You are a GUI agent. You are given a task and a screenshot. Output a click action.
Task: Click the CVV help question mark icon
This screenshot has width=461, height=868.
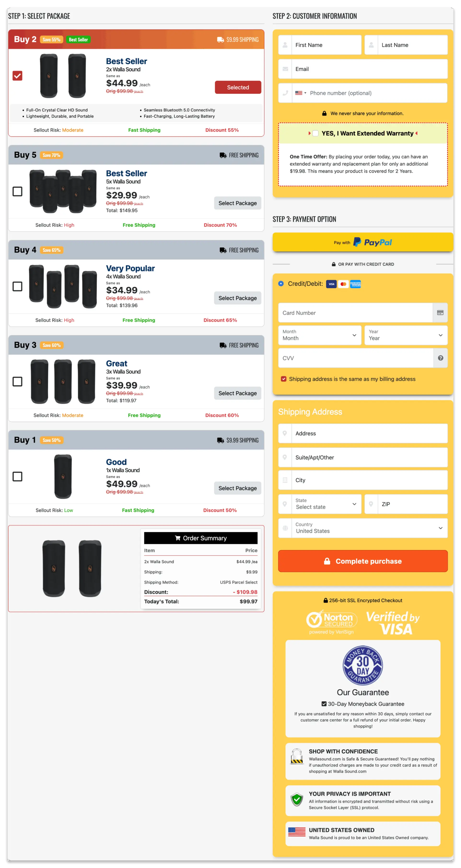tap(440, 358)
